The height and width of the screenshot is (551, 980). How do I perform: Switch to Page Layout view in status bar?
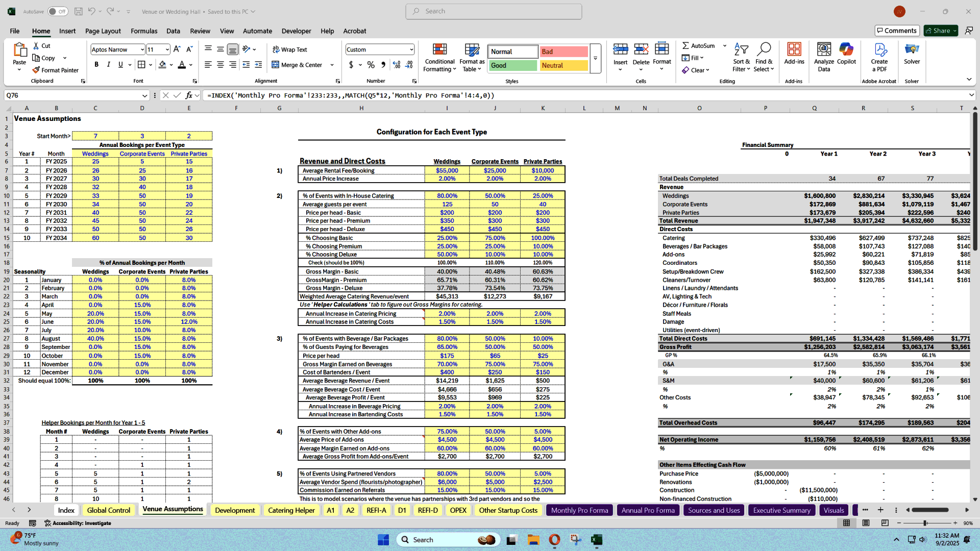click(866, 523)
